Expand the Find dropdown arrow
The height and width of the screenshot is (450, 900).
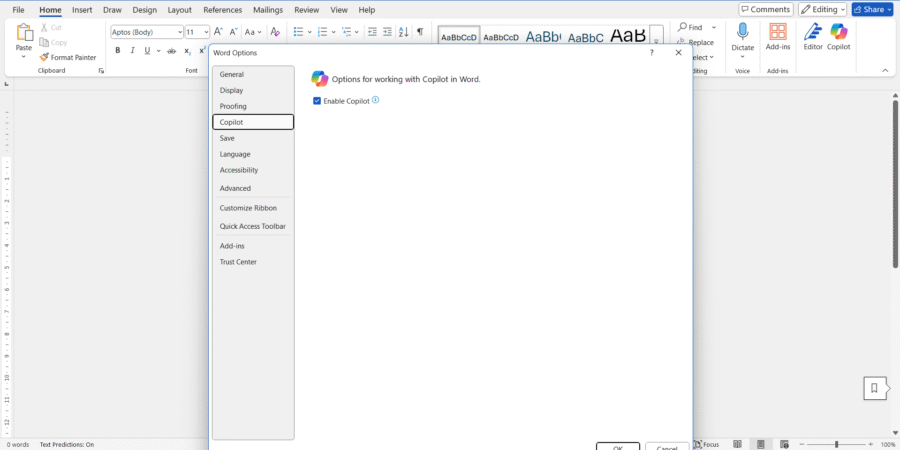coord(714,27)
